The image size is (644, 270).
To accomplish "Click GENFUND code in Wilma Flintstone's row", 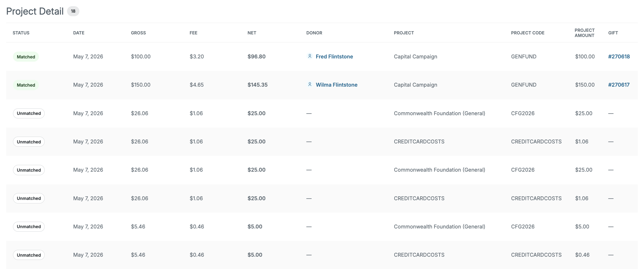I will [x=524, y=85].
